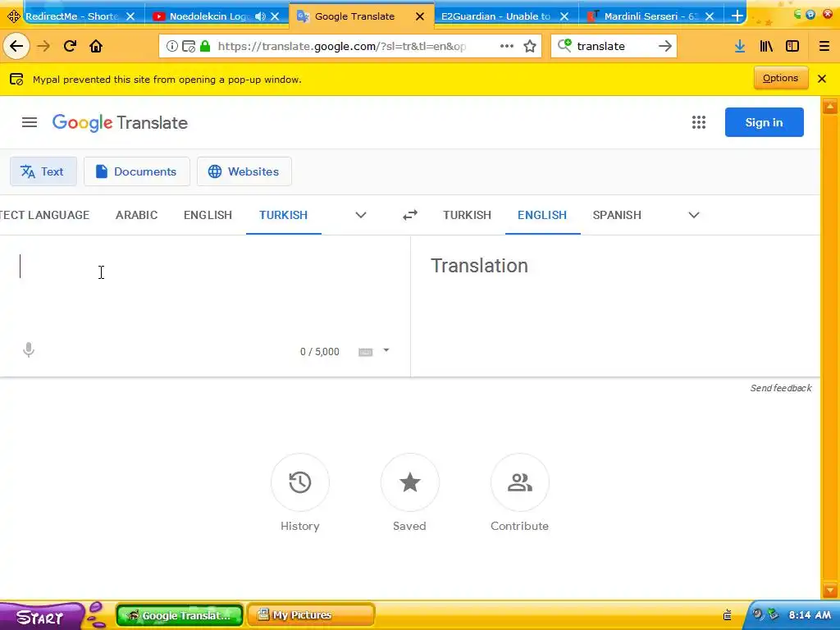Open the browser application menu
This screenshot has height=630, width=840.
pos(824,46)
